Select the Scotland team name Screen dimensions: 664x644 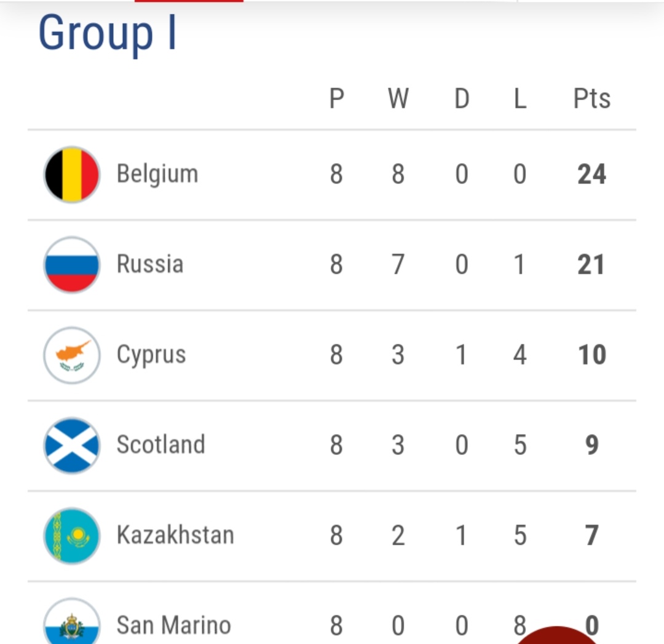[x=160, y=446]
